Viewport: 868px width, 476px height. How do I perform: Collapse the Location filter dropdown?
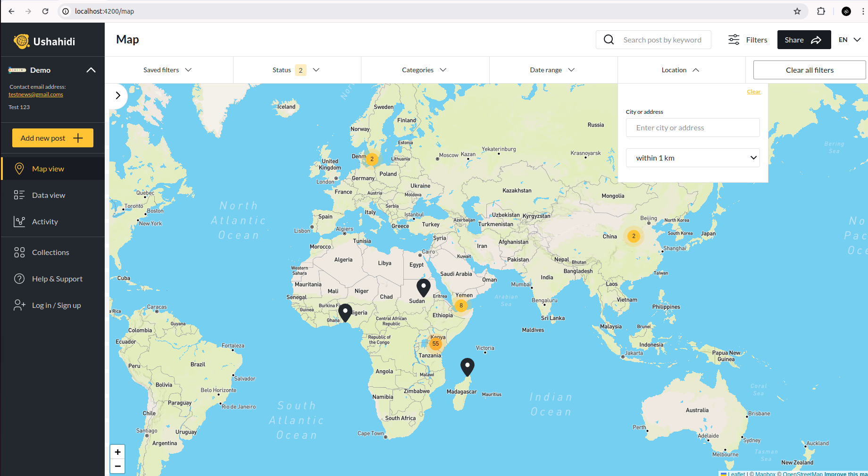[x=681, y=70]
